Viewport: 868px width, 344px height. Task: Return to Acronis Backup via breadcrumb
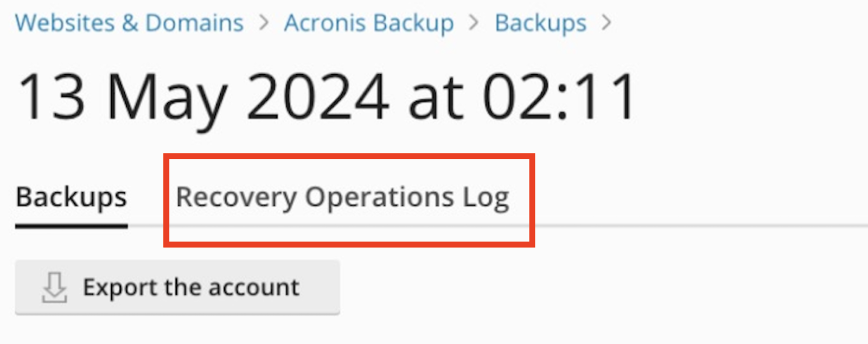point(369,23)
